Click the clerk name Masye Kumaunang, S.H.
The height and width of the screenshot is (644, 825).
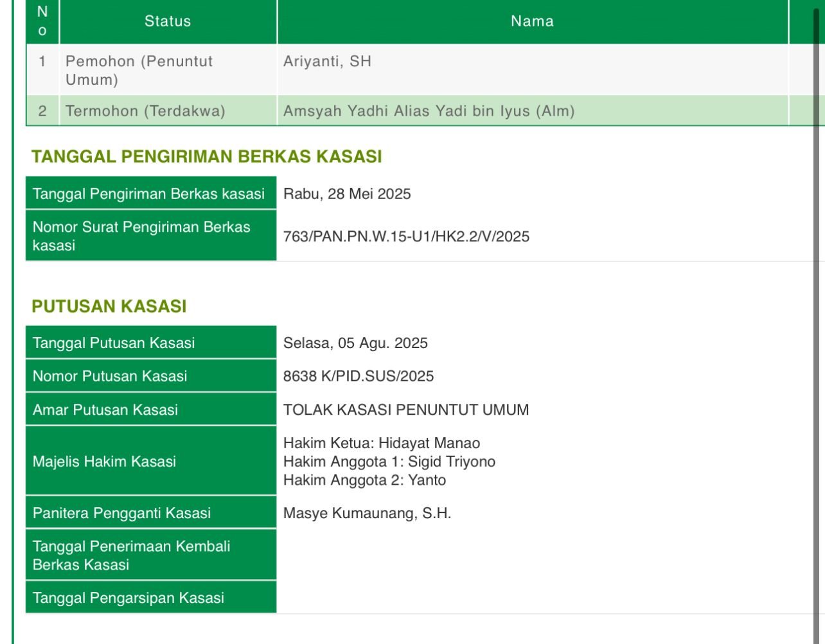coord(367,513)
